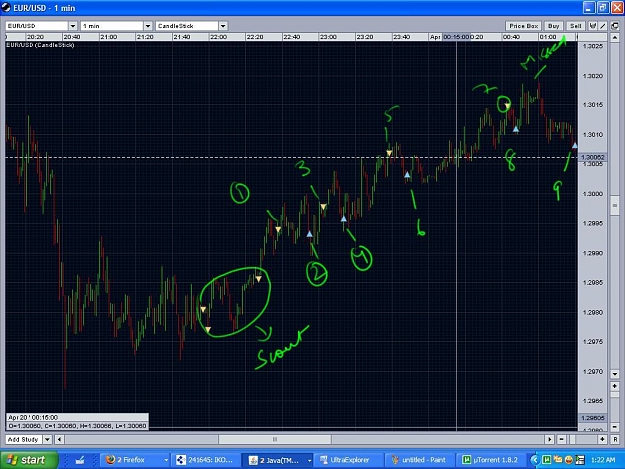The height and width of the screenshot is (469, 625).
Task: Click the price scale scroll up arrow
Action: pos(615,38)
